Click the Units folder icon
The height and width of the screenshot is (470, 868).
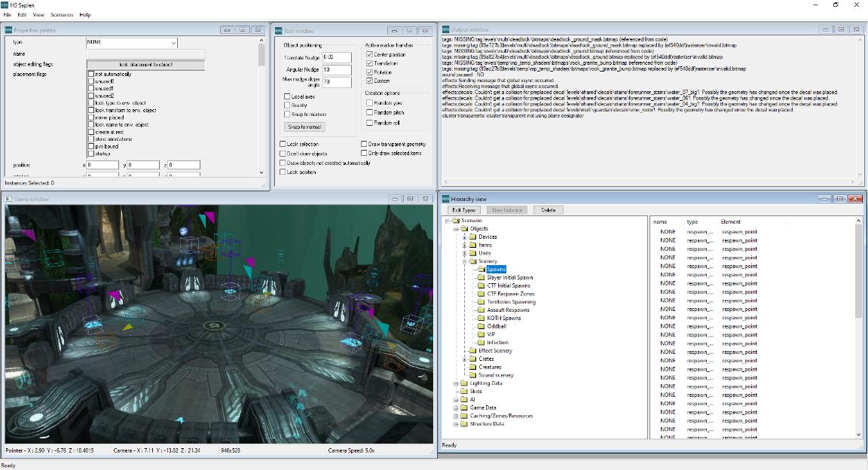[x=472, y=253]
